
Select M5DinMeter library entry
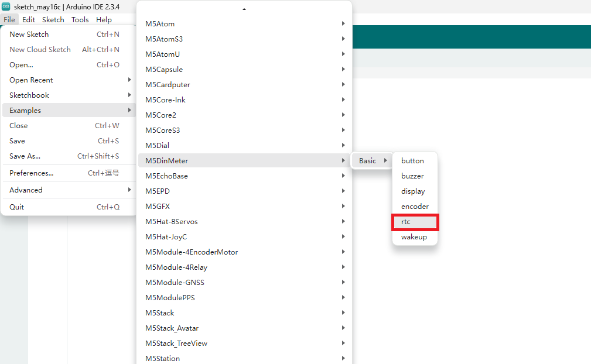click(244, 160)
